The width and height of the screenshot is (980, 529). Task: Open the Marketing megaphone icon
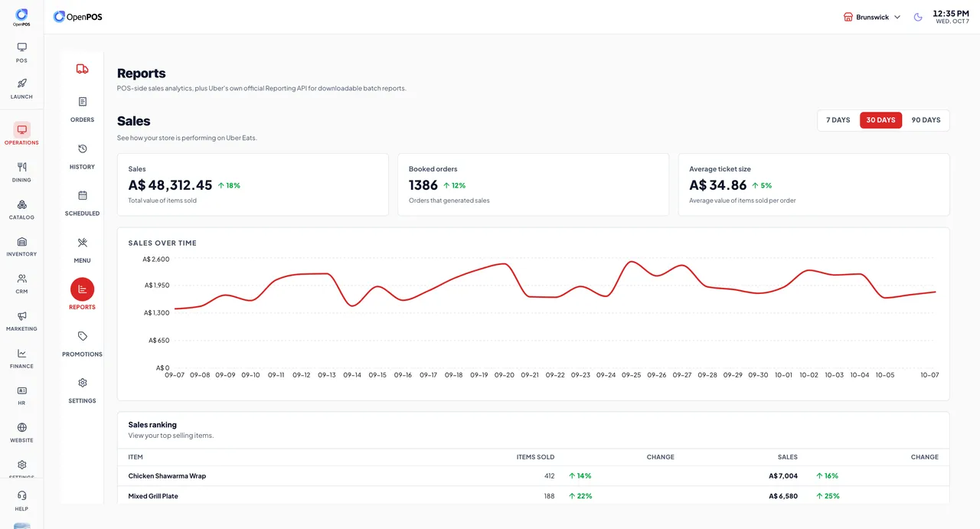[21, 315]
